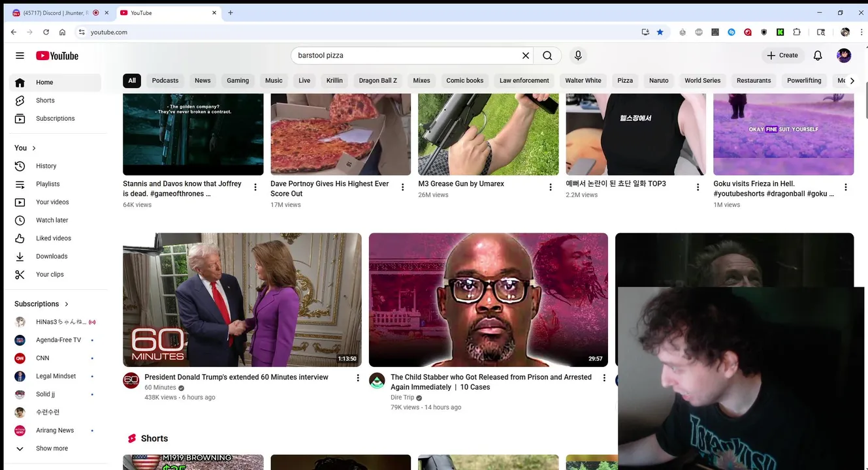Open options for Stannis and Davos short
Screen dimensions: 868x470
(x=255, y=187)
